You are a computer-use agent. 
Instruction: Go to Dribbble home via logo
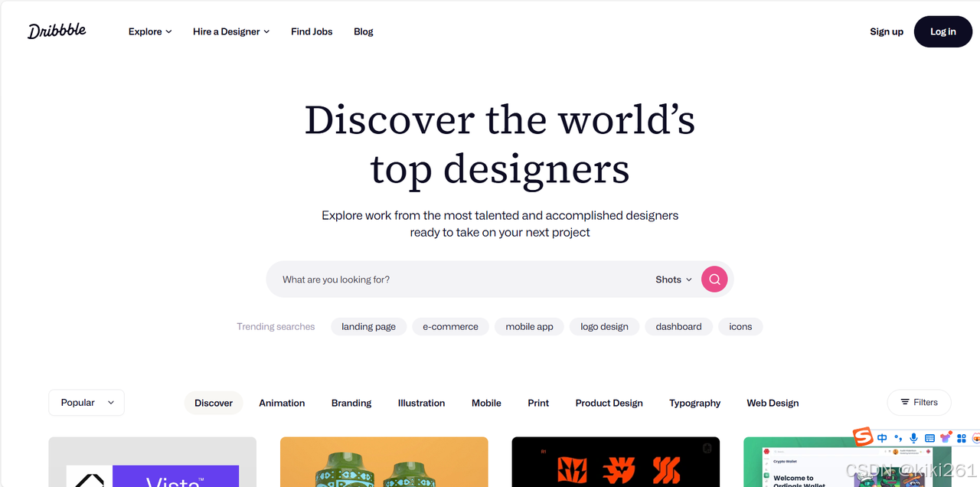point(57,31)
